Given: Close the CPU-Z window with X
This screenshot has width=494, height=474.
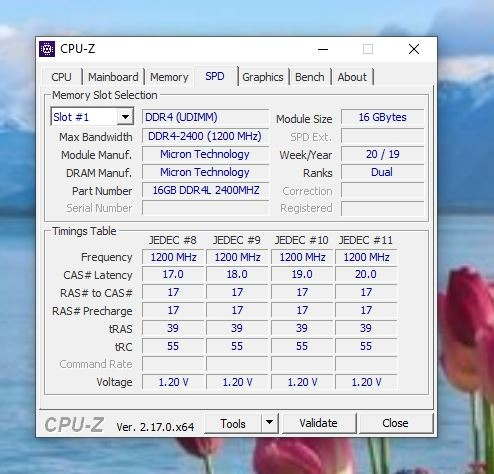Looking at the screenshot, I should tap(414, 49).
